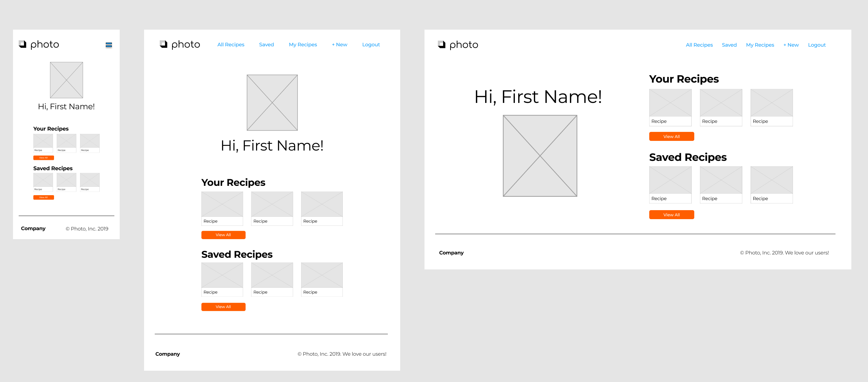Screen dimensions: 868x382
Task: Open second Saved Recipes card, mobile mockup
Action: click(x=66, y=183)
